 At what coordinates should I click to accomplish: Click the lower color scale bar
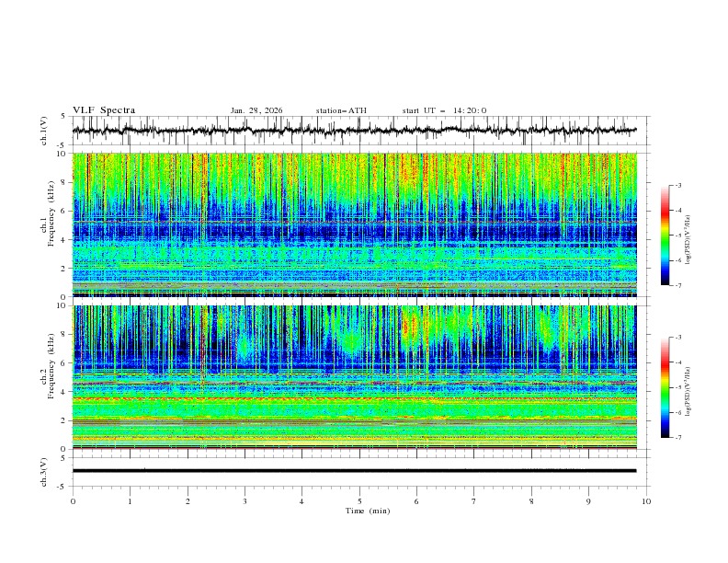(x=665, y=387)
